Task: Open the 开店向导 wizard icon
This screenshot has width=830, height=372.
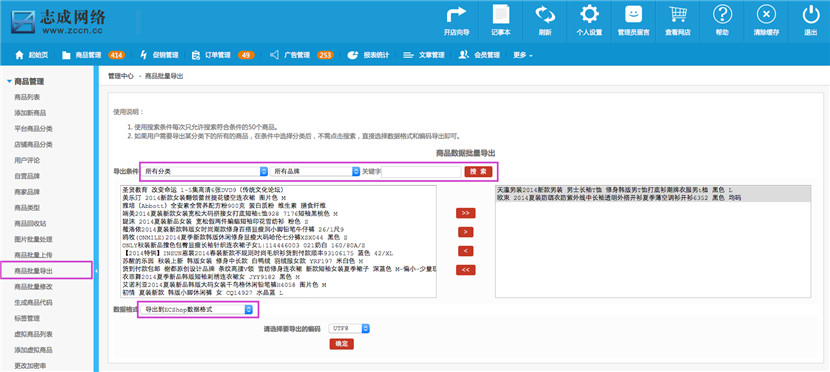Action: tap(456, 21)
